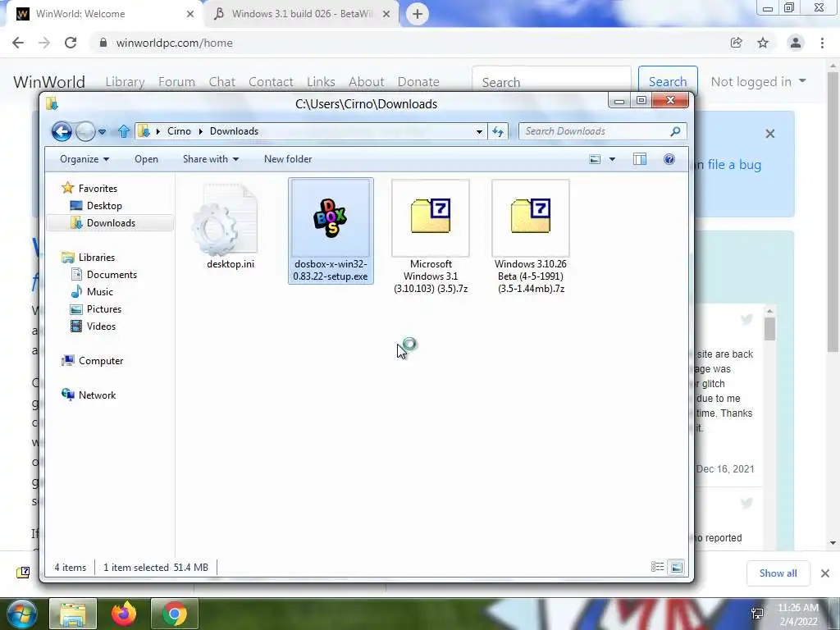Open the WinWorld Contact page

pos(271,82)
